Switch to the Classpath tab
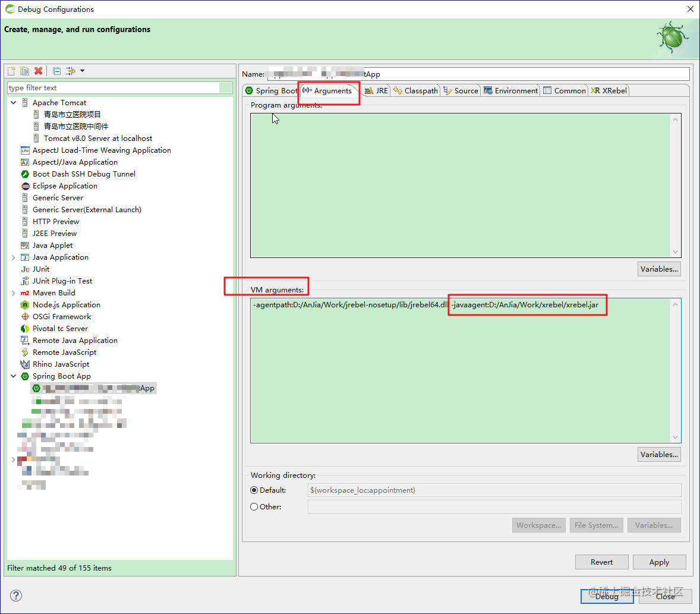 [415, 91]
